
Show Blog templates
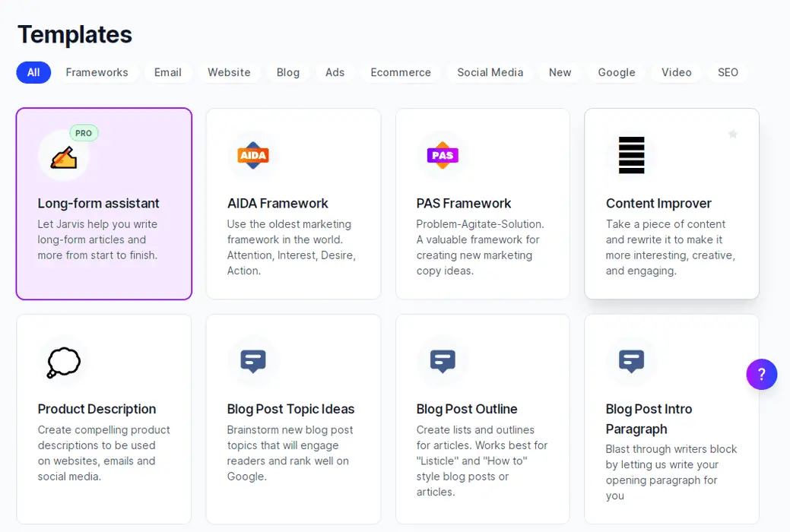pos(287,72)
